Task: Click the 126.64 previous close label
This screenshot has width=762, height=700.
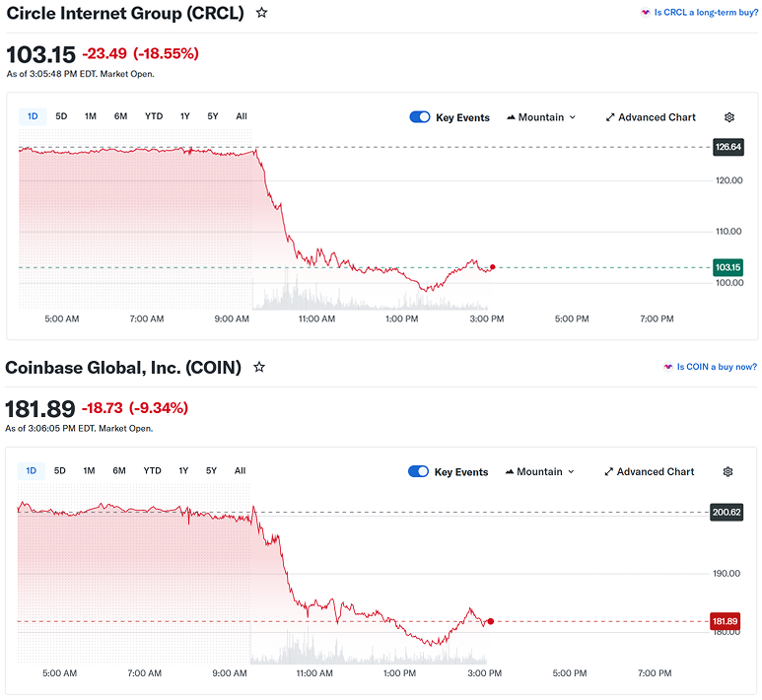Action: [x=727, y=147]
